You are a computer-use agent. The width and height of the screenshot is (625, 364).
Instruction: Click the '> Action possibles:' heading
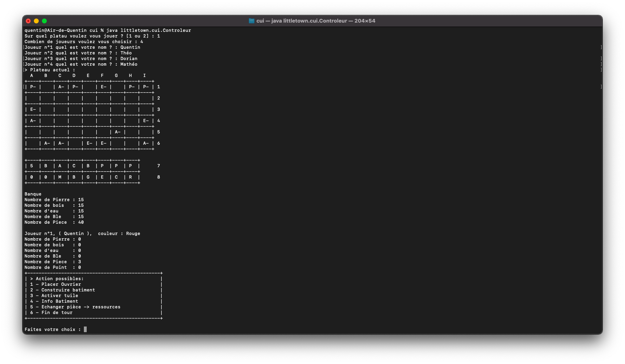click(x=57, y=279)
